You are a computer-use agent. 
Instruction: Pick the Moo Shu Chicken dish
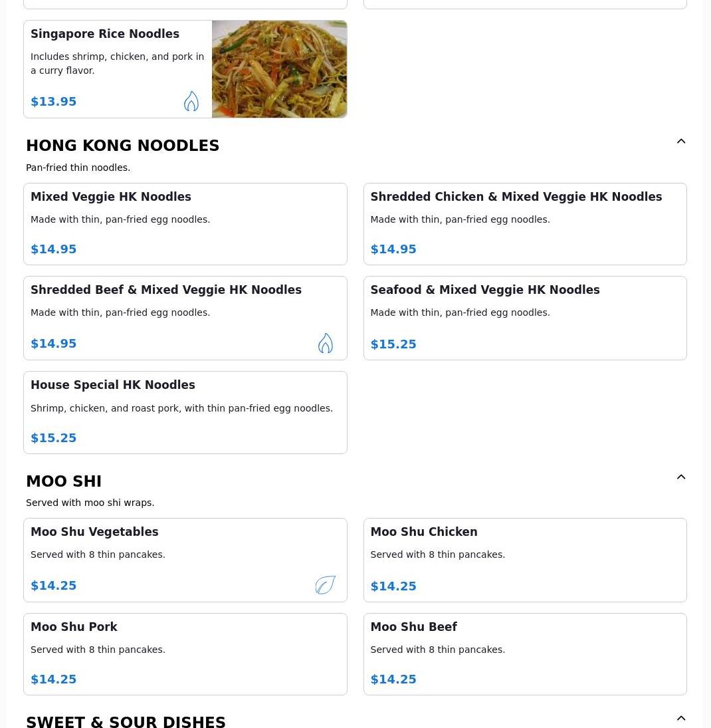coord(524,560)
